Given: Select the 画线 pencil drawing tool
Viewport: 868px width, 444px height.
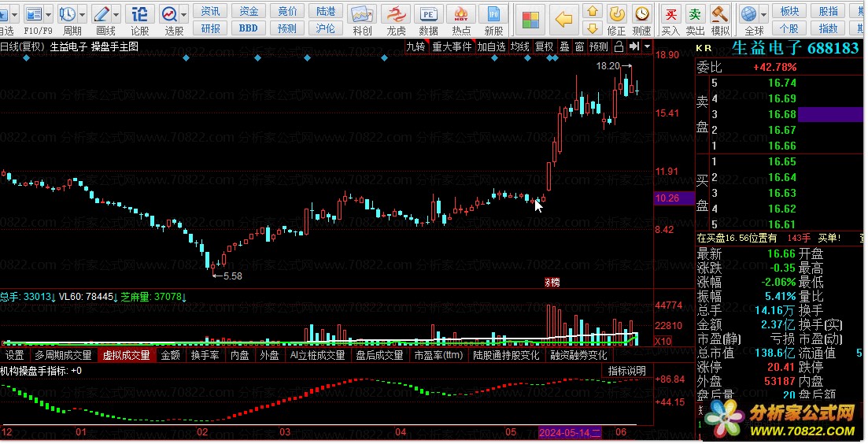Looking at the screenshot, I should click(x=102, y=14).
